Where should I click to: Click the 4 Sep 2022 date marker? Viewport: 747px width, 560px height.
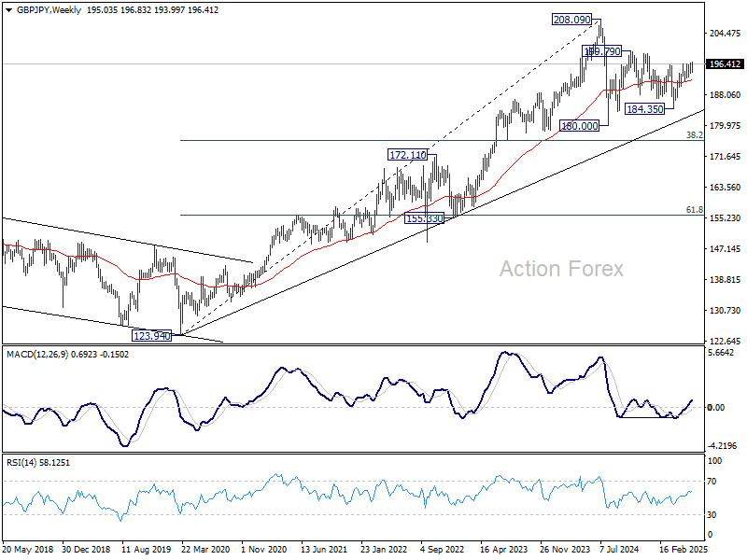click(443, 549)
